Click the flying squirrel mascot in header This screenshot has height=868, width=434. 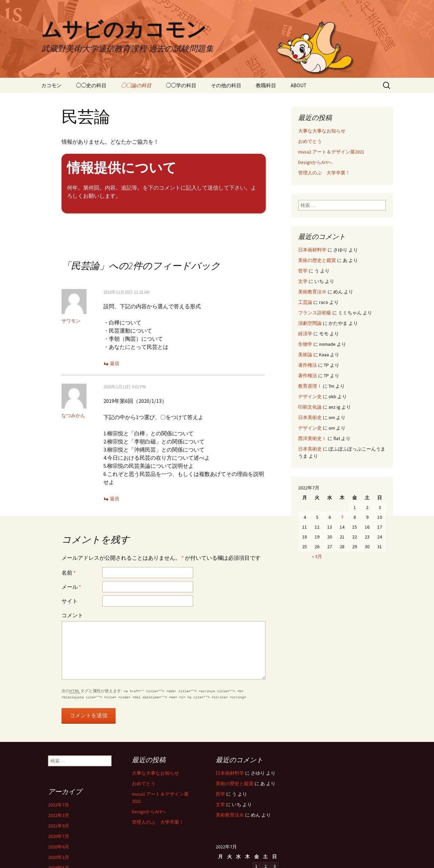coord(315,47)
